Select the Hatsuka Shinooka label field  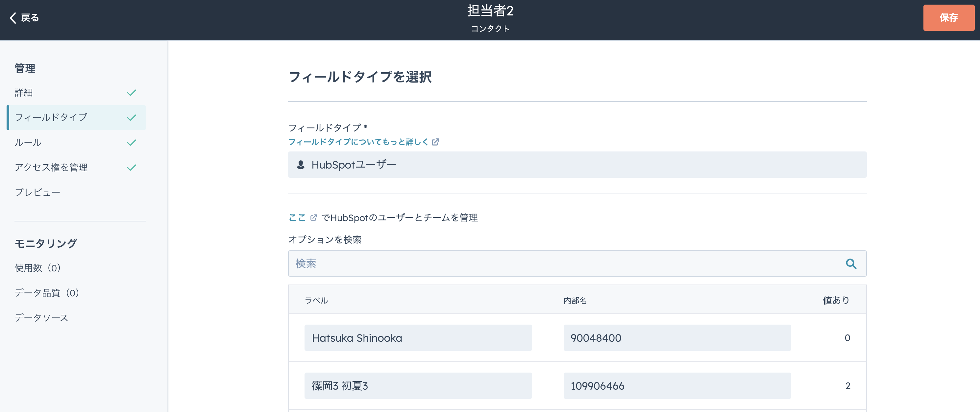coord(418,337)
